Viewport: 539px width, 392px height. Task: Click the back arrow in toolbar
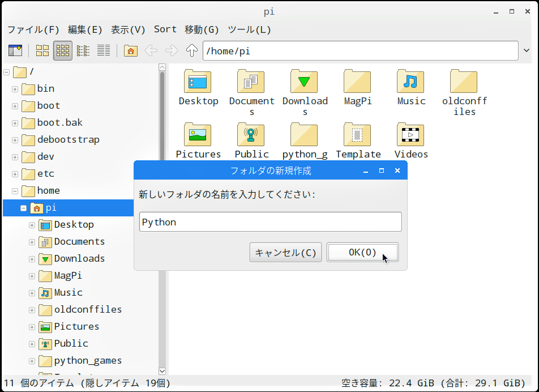(151, 50)
